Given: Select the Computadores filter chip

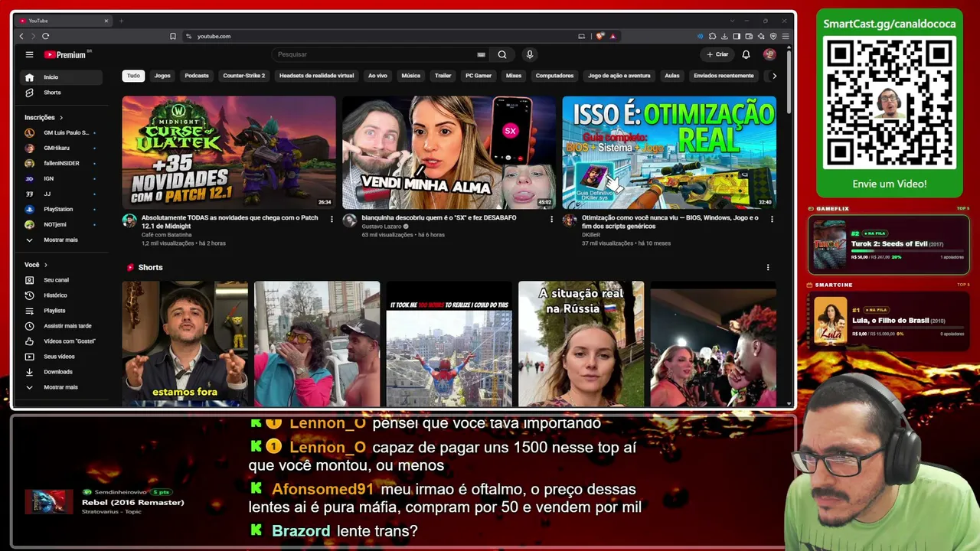Looking at the screenshot, I should 555,76.
